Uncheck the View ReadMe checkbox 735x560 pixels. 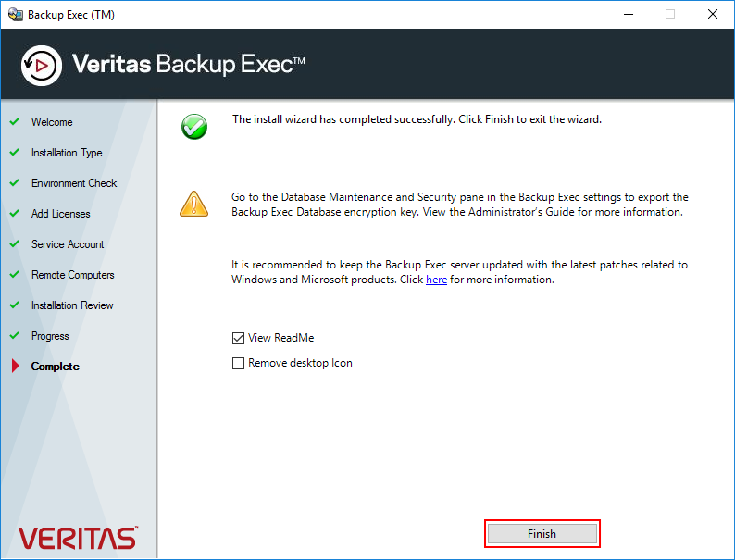pos(238,338)
